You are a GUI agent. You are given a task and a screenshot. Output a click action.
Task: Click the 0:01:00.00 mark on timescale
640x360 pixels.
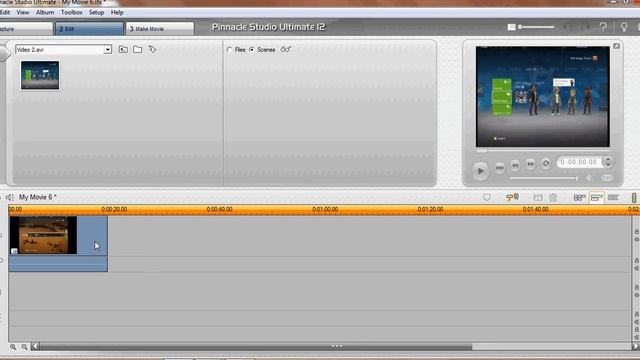coord(325,209)
